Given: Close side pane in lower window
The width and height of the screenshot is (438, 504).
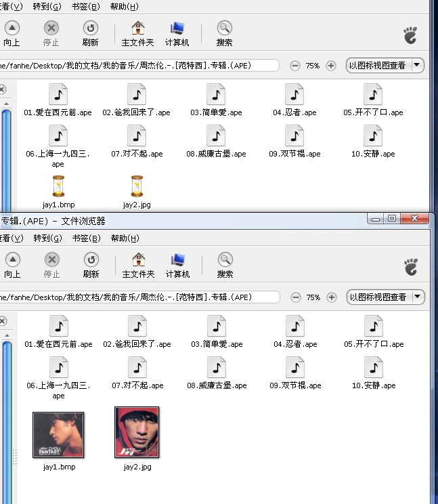Looking at the screenshot, I should [x=3, y=321].
